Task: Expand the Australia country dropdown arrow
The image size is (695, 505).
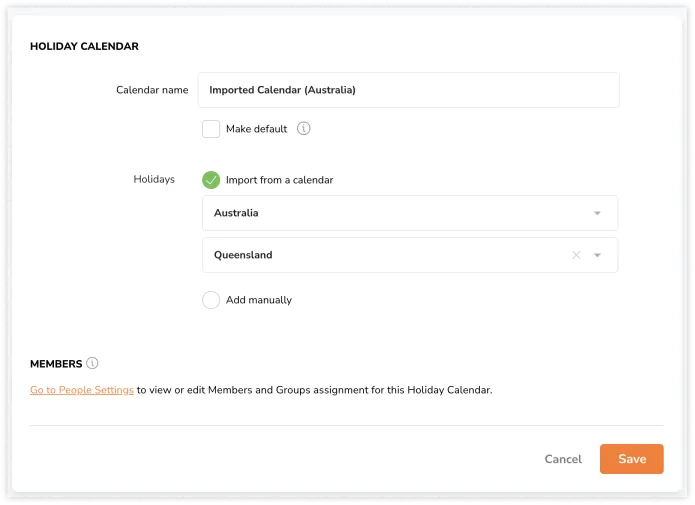Action: tap(597, 213)
